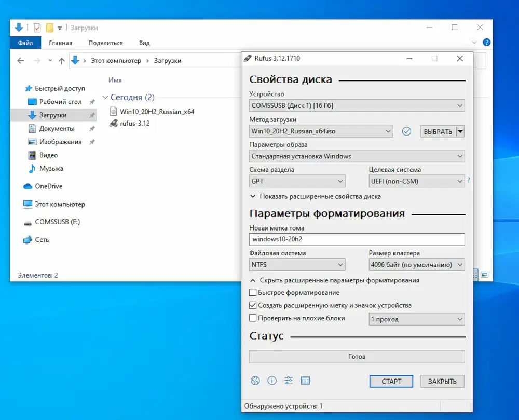The width and height of the screenshot is (519, 420).
Task: Select Видео in sidebar
Action: pos(48,155)
